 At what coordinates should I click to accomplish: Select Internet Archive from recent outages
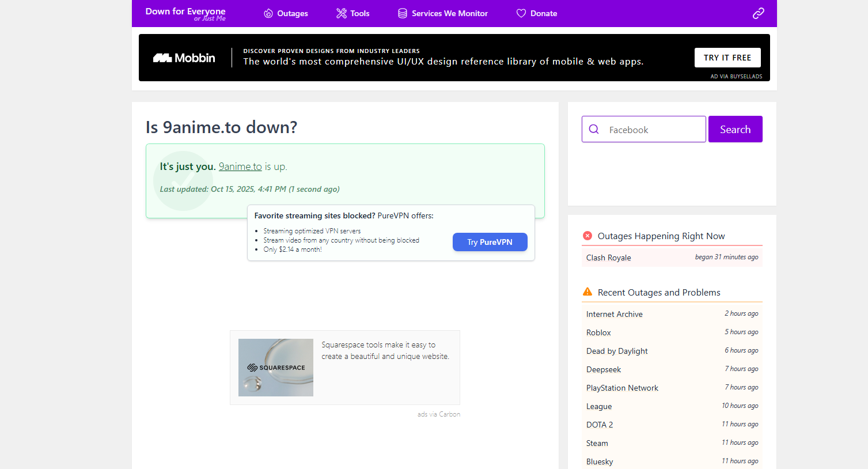point(615,314)
